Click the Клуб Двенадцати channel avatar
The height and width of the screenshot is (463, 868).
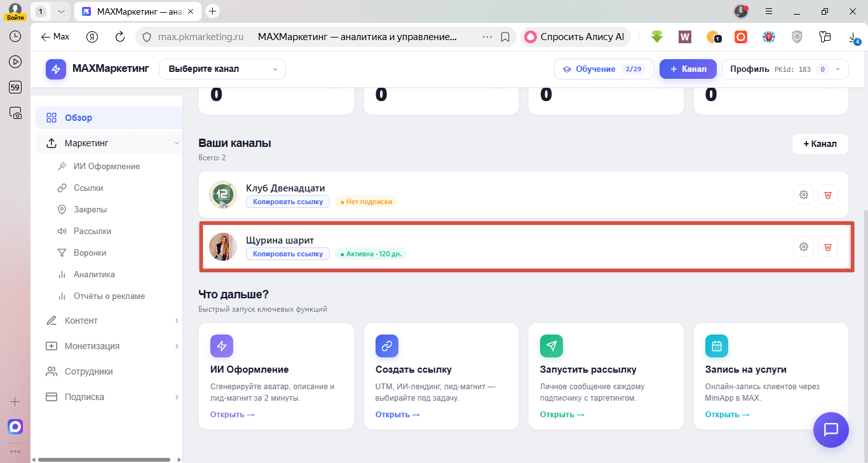[223, 195]
